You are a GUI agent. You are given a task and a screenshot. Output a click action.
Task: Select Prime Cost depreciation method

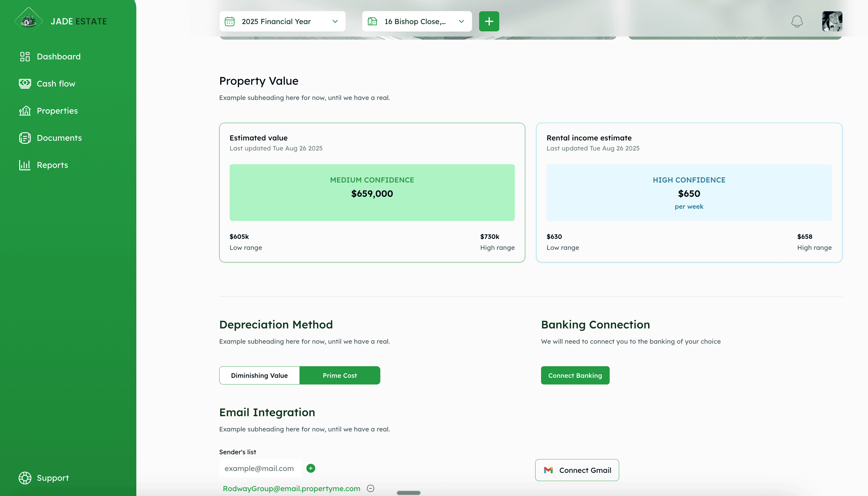(339, 375)
